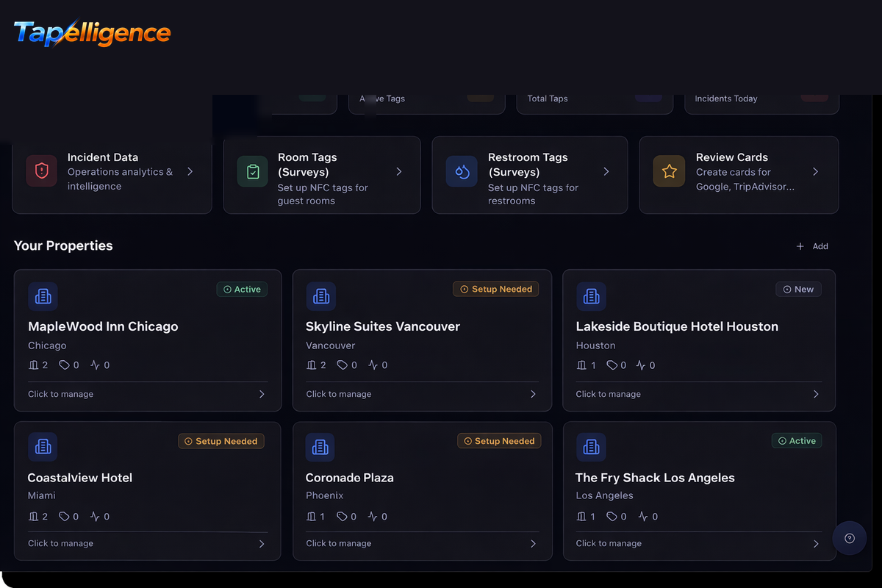Expand Restroom Tags (Surveys) with its chevron

coord(606,171)
